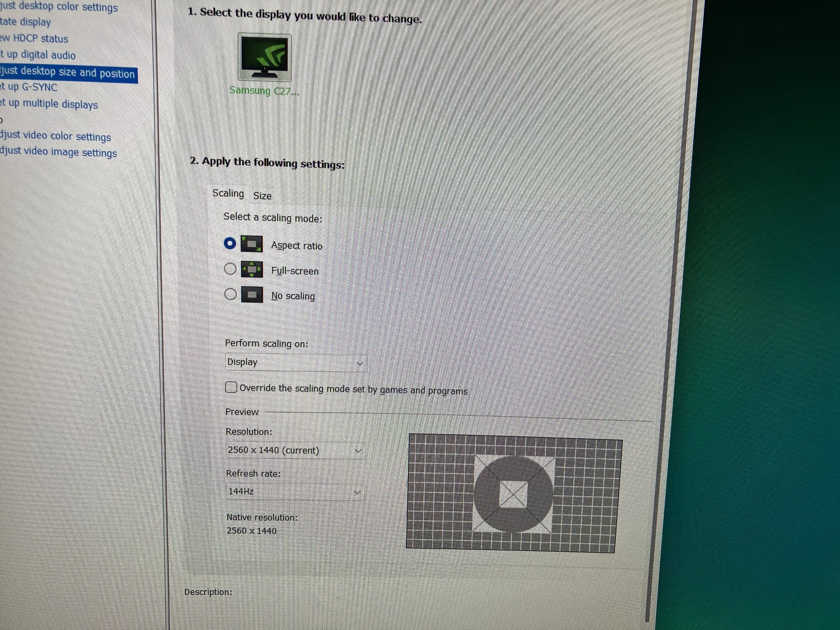Click the Full-screen scaling mode icon

[251, 269]
